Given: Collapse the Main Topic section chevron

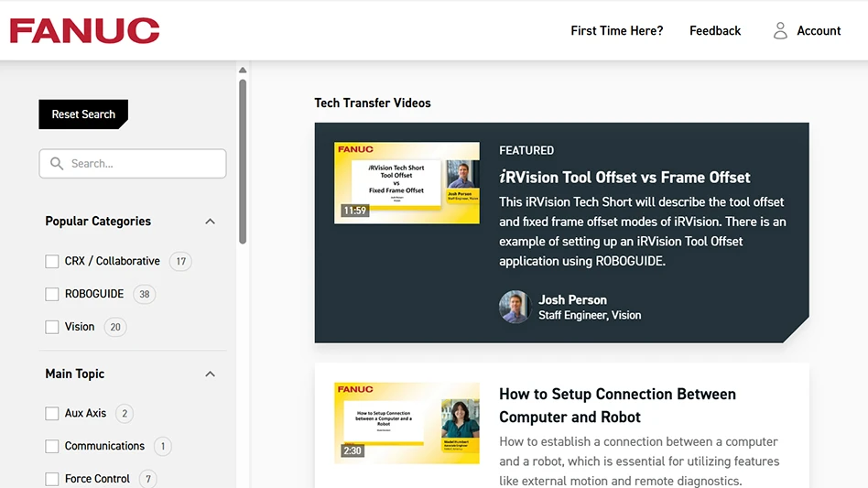Looking at the screenshot, I should point(210,374).
